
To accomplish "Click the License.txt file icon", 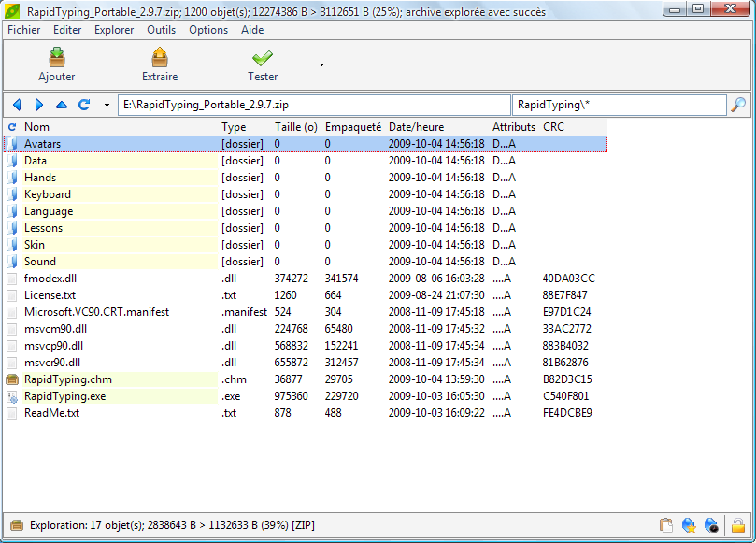I will (x=12, y=295).
